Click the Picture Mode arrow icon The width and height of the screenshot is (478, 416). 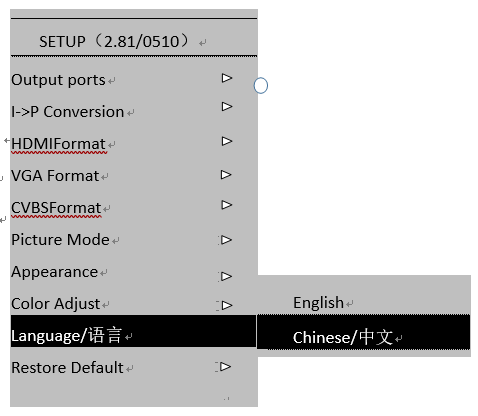tap(226, 240)
